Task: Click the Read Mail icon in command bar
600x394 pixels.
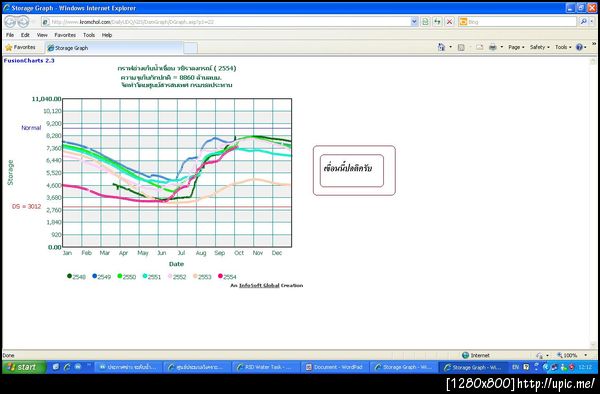Action: 479,47
